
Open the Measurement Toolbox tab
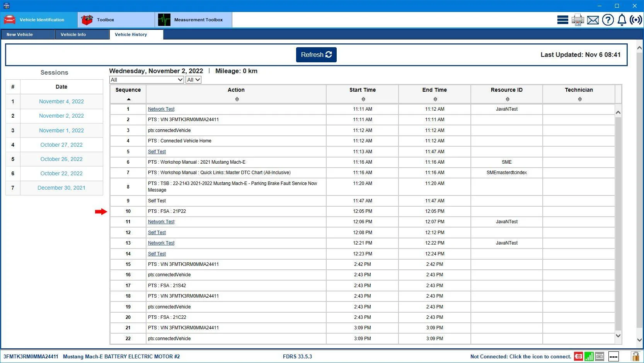194,20
